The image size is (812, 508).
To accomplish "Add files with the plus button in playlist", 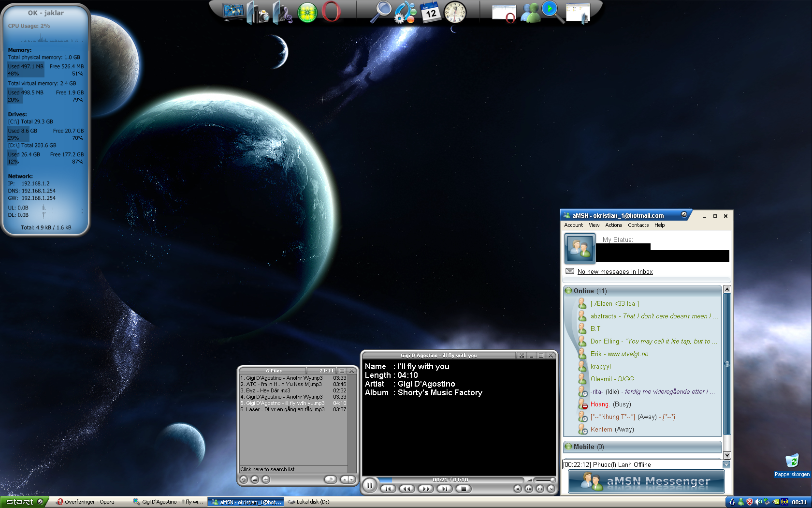I will 266,479.
